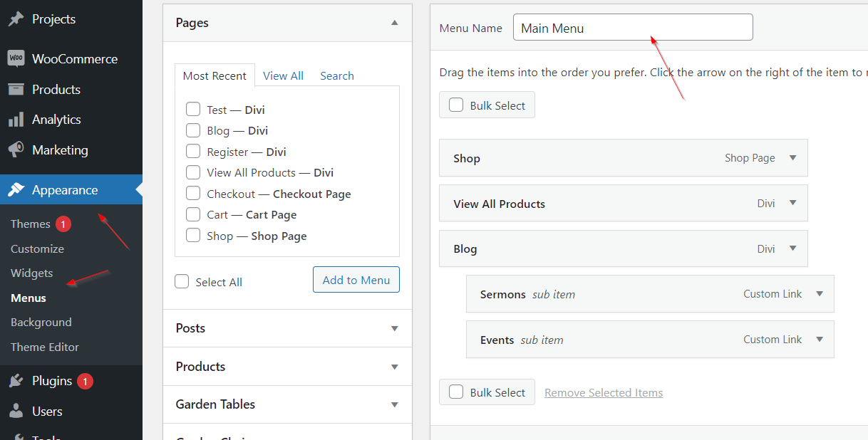
Task: Open the Search tab in Pages
Action: (336, 76)
